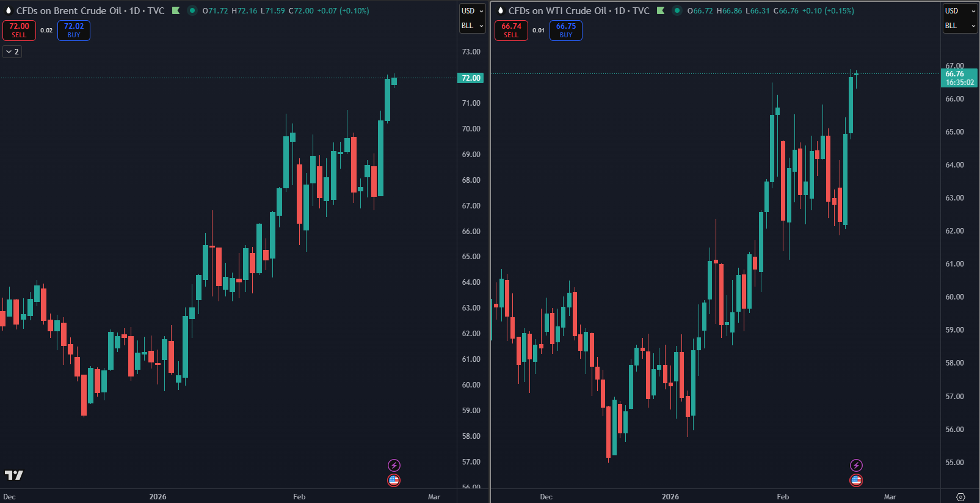
Task: Open chart settings hexagon gear icon
Action: [x=960, y=497]
